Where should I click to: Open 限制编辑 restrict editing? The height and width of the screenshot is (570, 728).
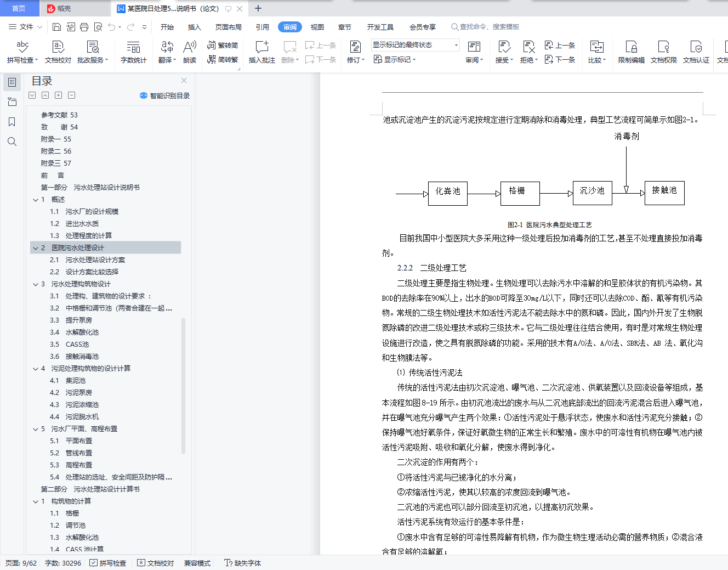pos(632,52)
